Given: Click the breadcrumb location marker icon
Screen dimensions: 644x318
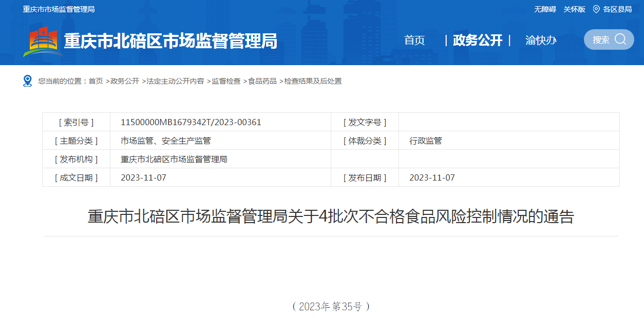Looking at the screenshot, I should coord(28,81).
